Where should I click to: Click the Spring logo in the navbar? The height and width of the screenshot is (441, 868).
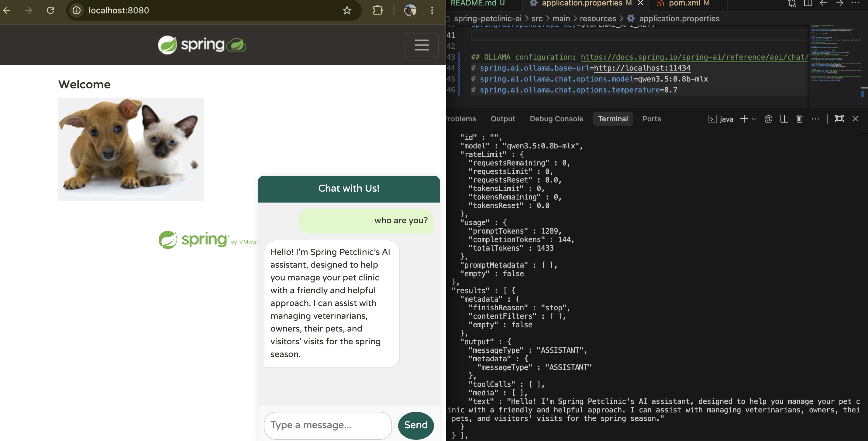click(x=202, y=45)
